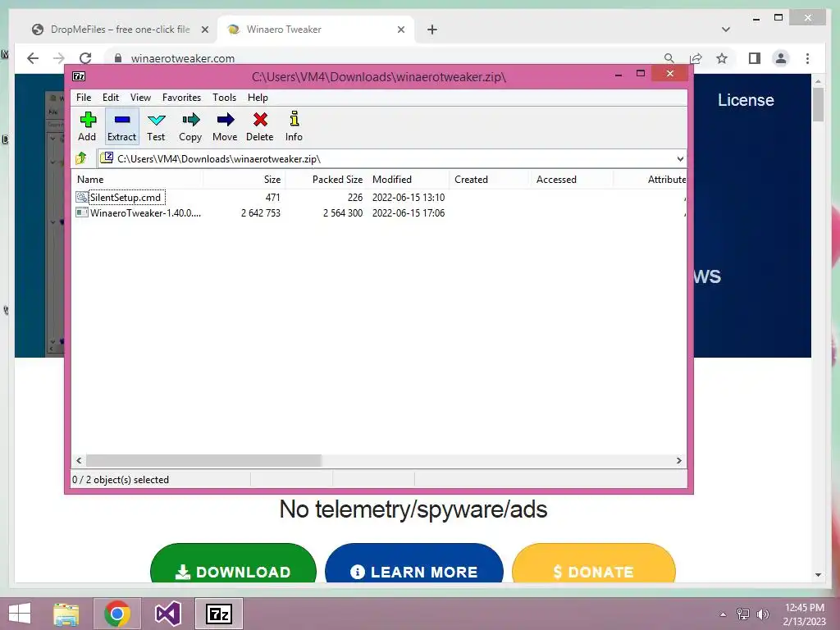This screenshot has height=630, width=840.
Task: Open the License link on webpage
Action: [x=746, y=100]
